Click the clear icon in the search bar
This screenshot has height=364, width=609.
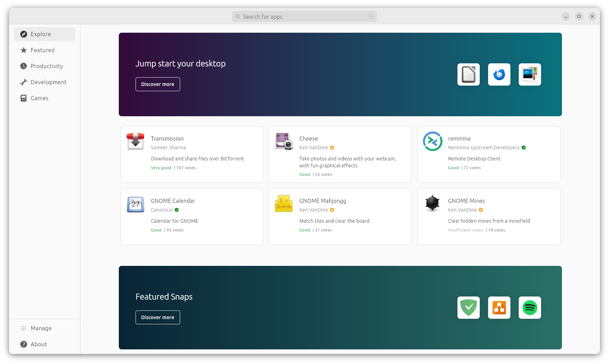click(371, 16)
